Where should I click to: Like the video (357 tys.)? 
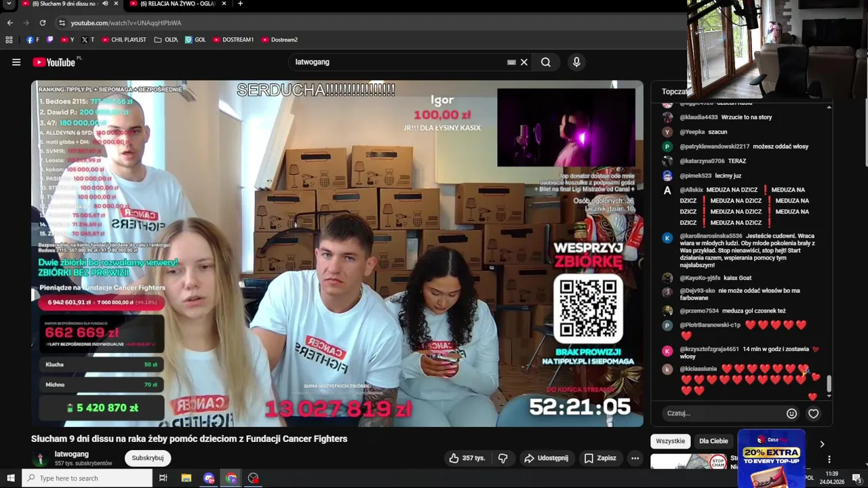467,458
